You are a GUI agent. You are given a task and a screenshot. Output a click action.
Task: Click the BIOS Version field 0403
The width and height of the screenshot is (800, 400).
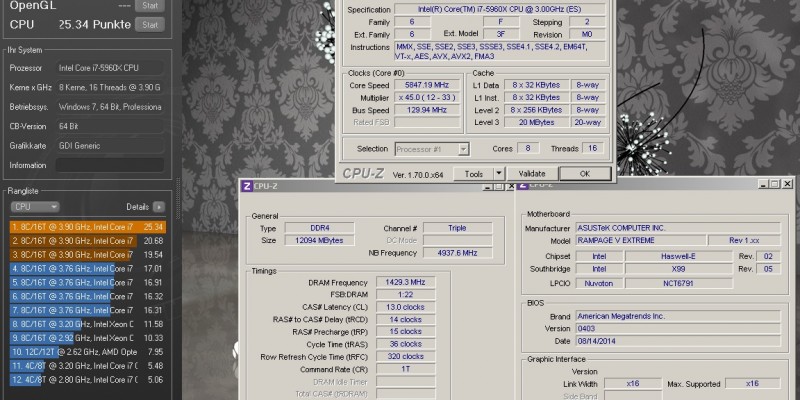678,329
